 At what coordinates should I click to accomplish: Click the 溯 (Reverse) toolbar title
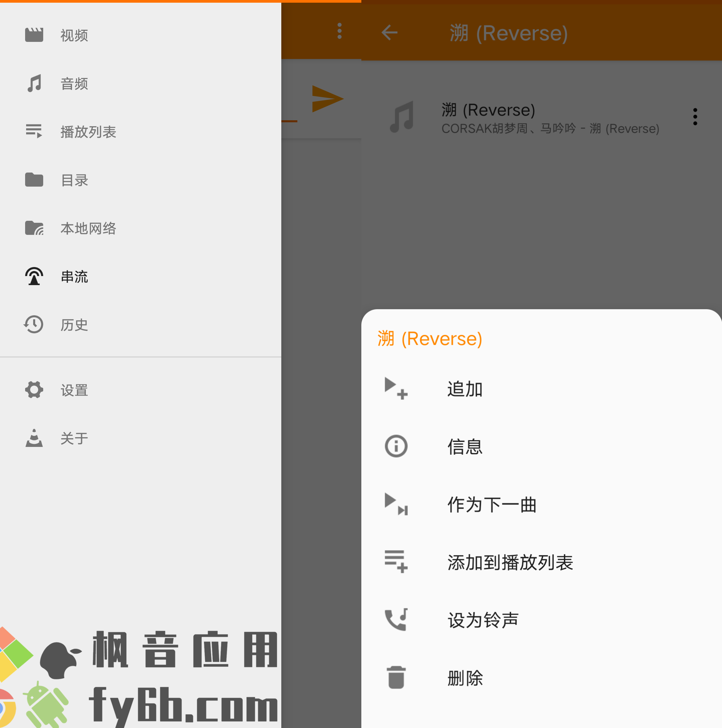coord(508,33)
